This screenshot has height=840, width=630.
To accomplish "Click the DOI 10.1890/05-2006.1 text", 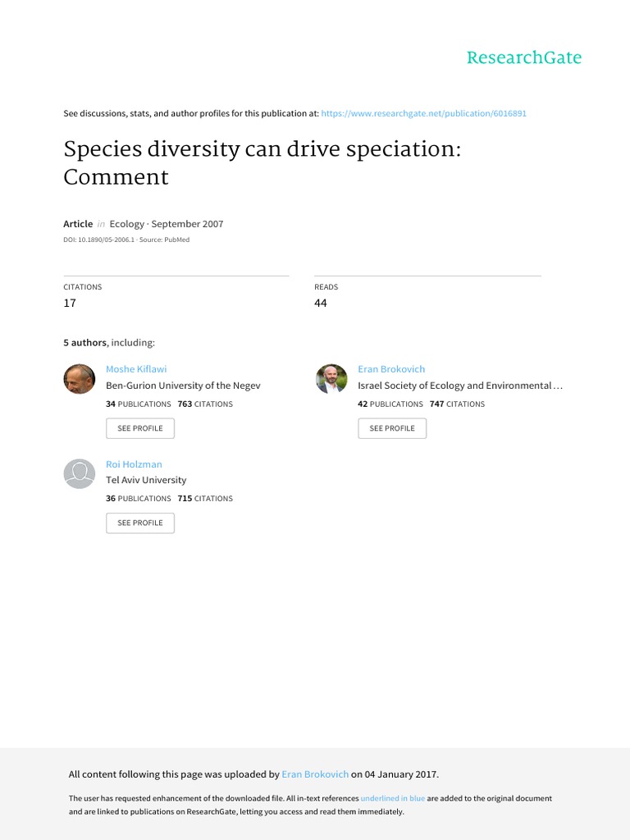I will [100, 240].
